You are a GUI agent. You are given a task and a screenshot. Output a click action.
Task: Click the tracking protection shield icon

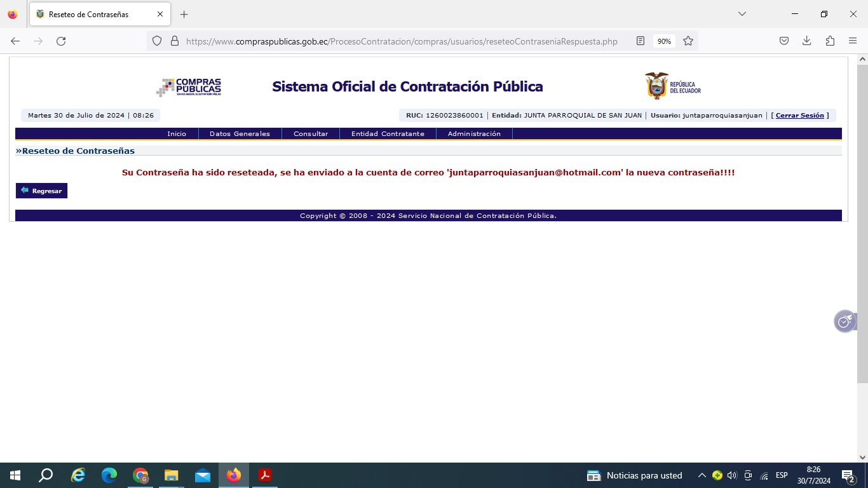coord(157,41)
